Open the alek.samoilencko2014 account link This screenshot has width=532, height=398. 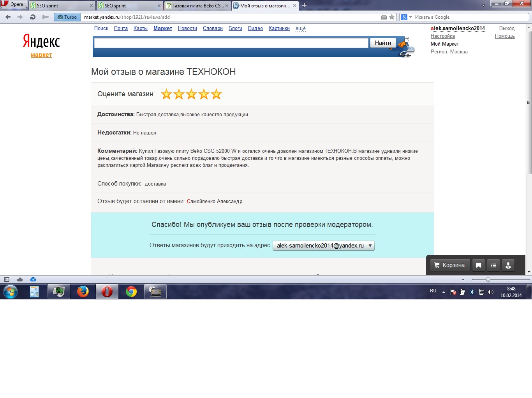[x=458, y=28]
